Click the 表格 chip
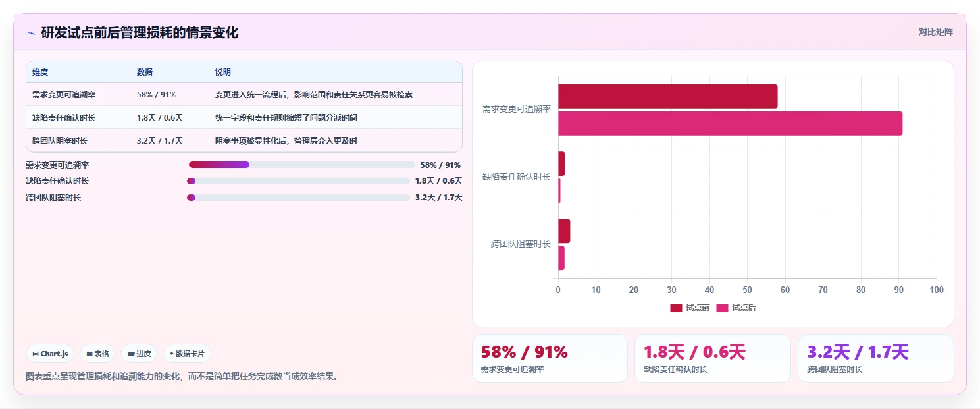 click(97, 354)
